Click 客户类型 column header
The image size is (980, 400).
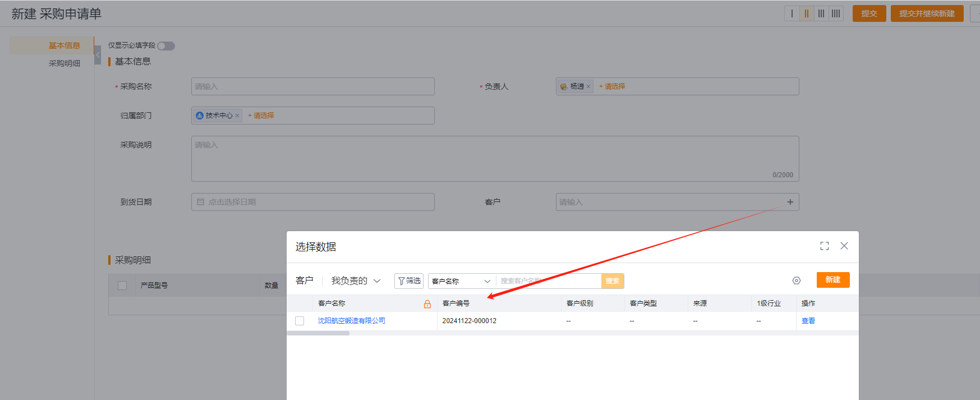(x=643, y=304)
